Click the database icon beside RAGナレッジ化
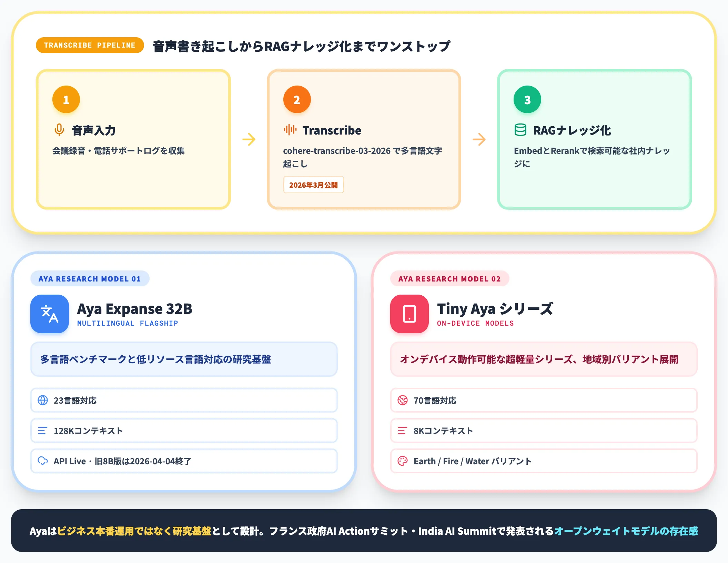728x563 pixels. pyautogui.click(x=520, y=130)
